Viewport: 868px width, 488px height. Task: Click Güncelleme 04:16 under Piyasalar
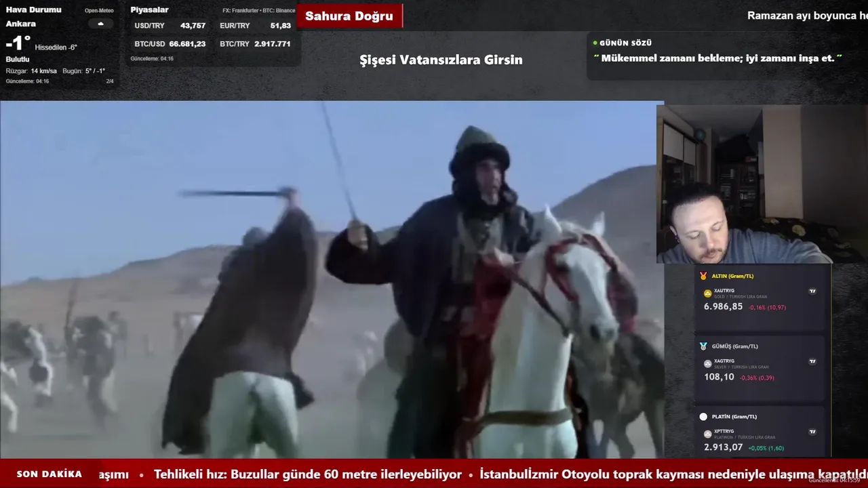click(x=152, y=59)
